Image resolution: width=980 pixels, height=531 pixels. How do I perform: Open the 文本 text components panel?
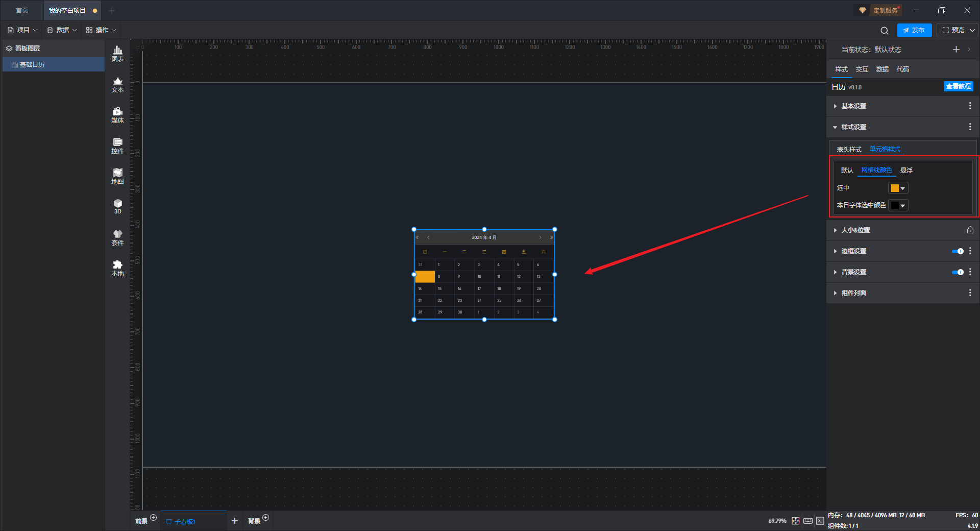(x=117, y=84)
